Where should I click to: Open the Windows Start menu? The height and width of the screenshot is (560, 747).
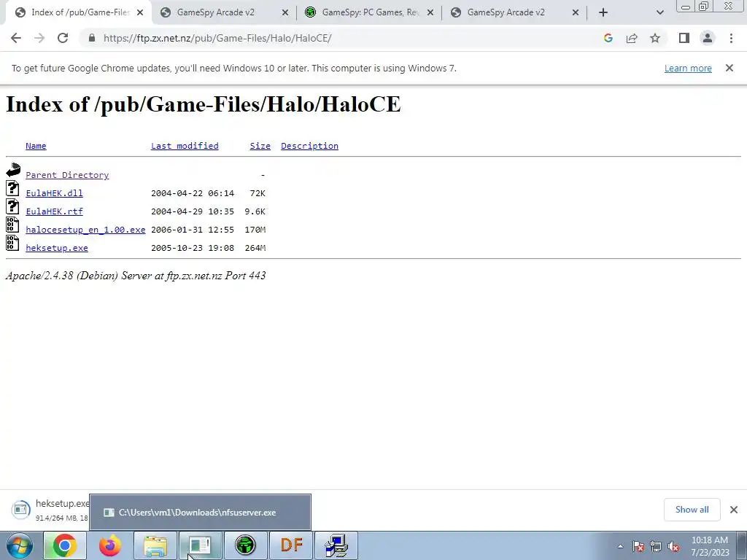click(20, 545)
